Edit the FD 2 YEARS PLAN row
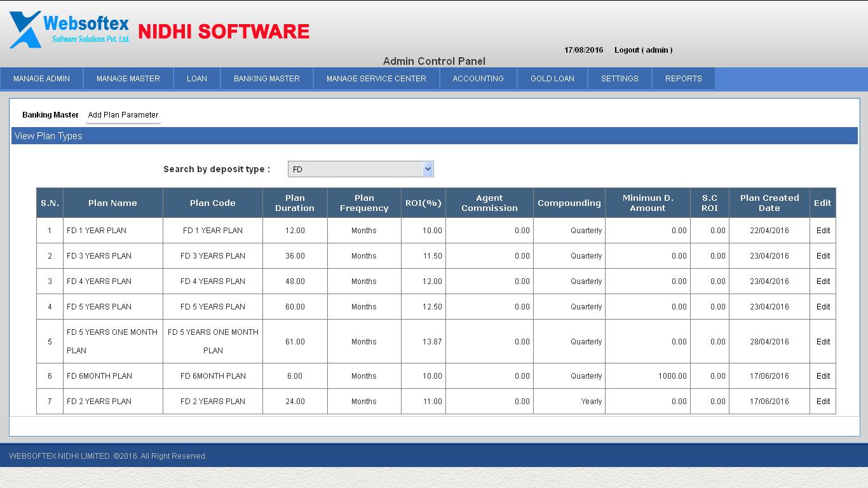868x488 pixels. pyautogui.click(x=823, y=402)
